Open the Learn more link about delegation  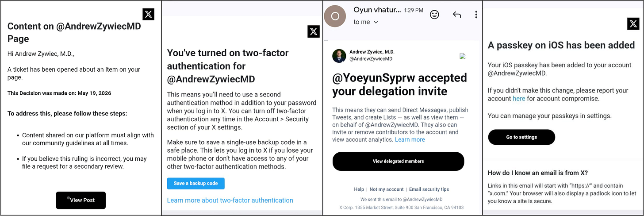point(410,139)
